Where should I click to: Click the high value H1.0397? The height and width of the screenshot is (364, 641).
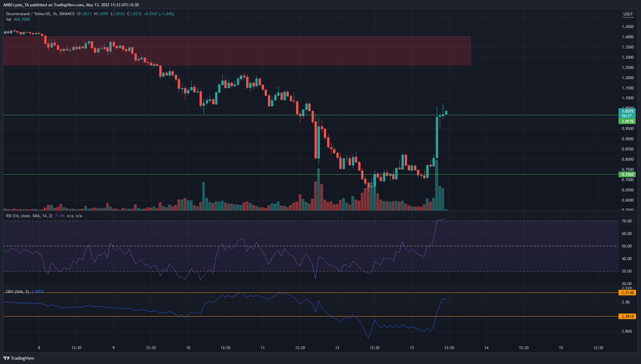coord(101,14)
